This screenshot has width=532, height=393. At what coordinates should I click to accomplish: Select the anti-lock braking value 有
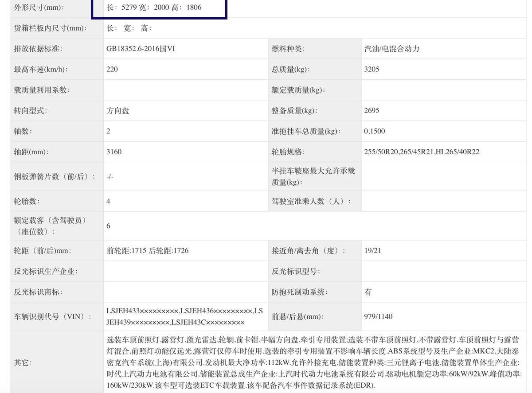pyautogui.click(x=368, y=292)
